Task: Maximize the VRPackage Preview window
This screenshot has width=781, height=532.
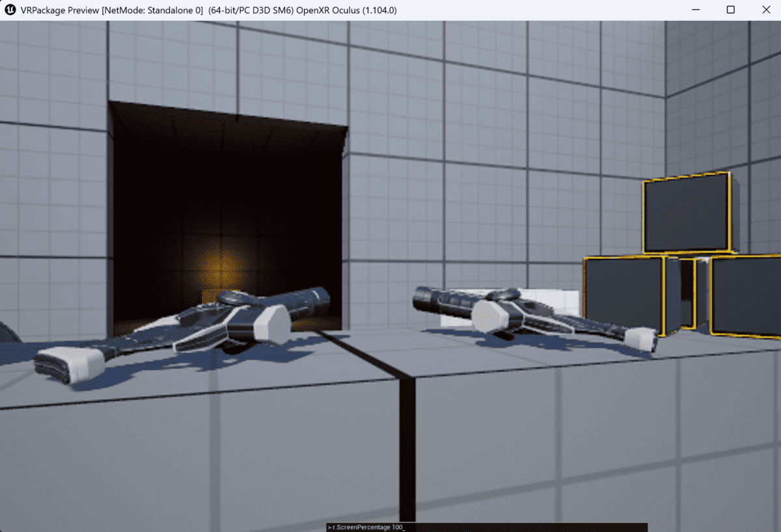Action: pos(730,10)
